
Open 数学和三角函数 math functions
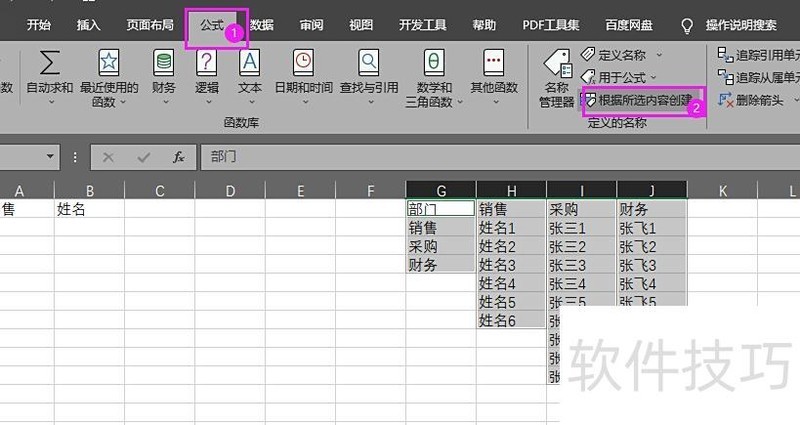pyautogui.click(x=434, y=78)
